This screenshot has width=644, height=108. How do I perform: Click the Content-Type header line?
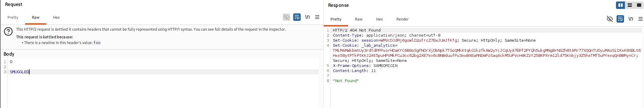click(x=387, y=35)
